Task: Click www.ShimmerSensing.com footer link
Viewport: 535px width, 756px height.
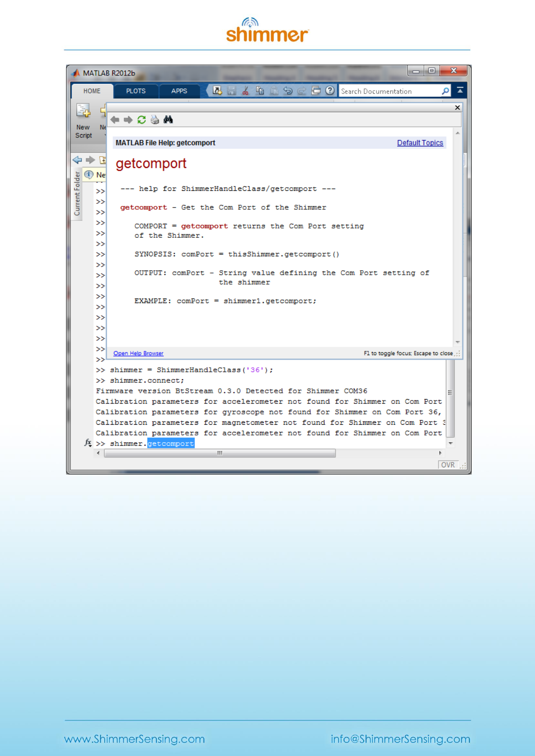Action: pyautogui.click(x=134, y=739)
